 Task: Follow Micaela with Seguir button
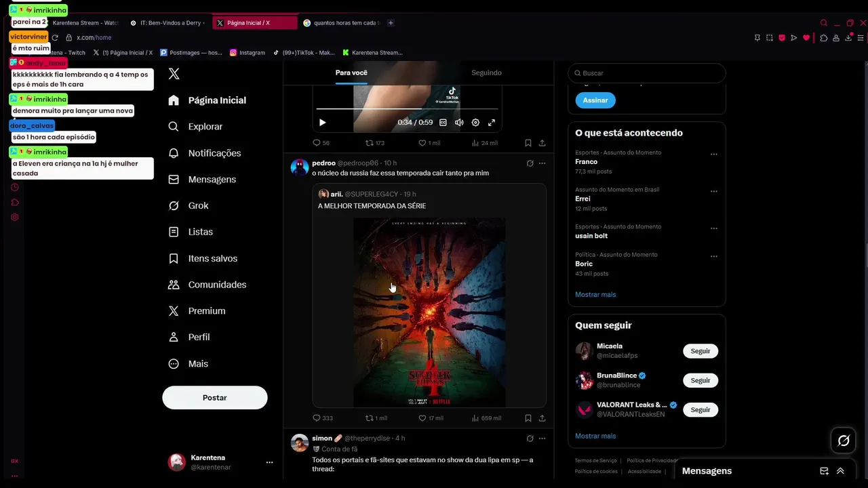click(701, 351)
